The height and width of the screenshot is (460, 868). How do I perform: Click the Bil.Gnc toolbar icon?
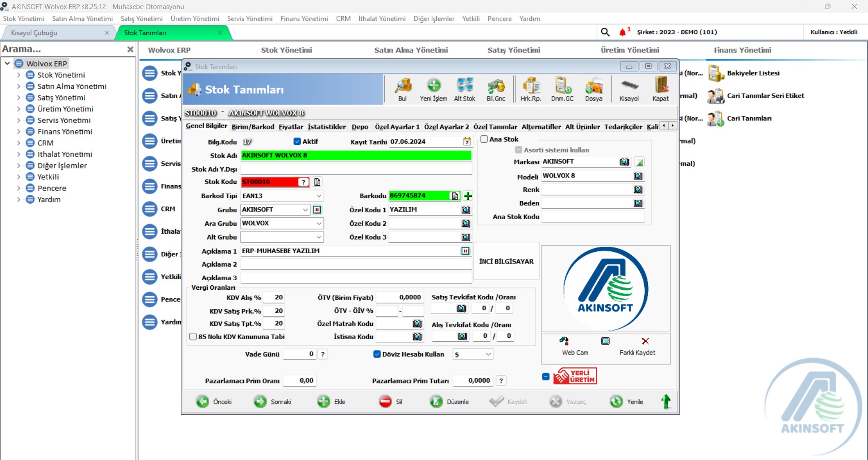pyautogui.click(x=496, y=89)
